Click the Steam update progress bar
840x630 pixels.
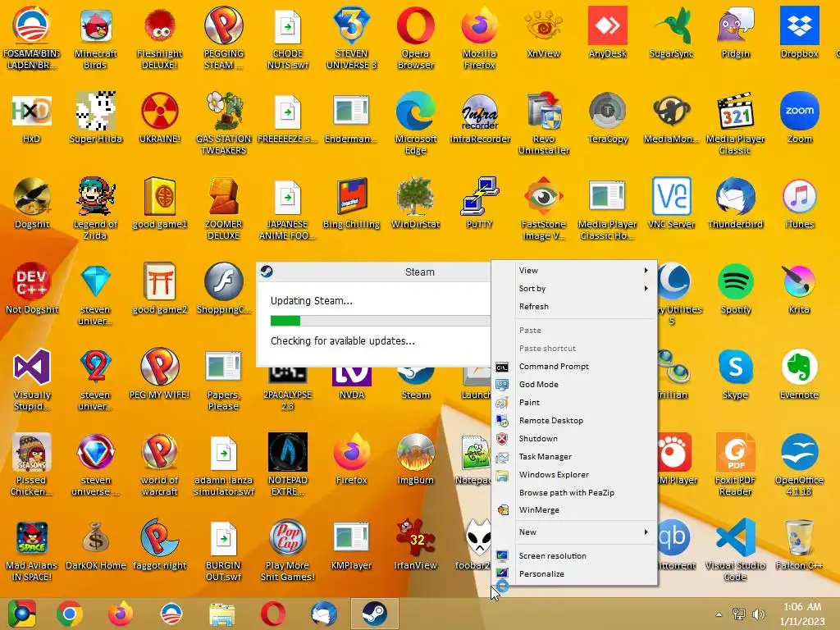[x=380, y=321]
